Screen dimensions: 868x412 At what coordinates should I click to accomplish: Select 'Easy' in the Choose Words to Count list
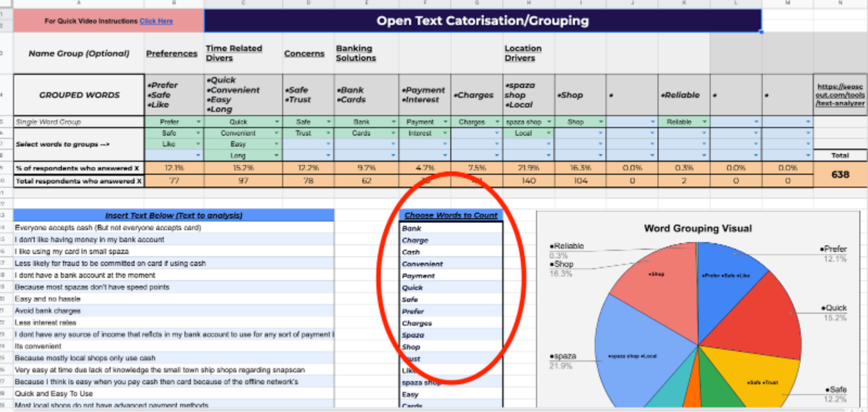[451, 394]
